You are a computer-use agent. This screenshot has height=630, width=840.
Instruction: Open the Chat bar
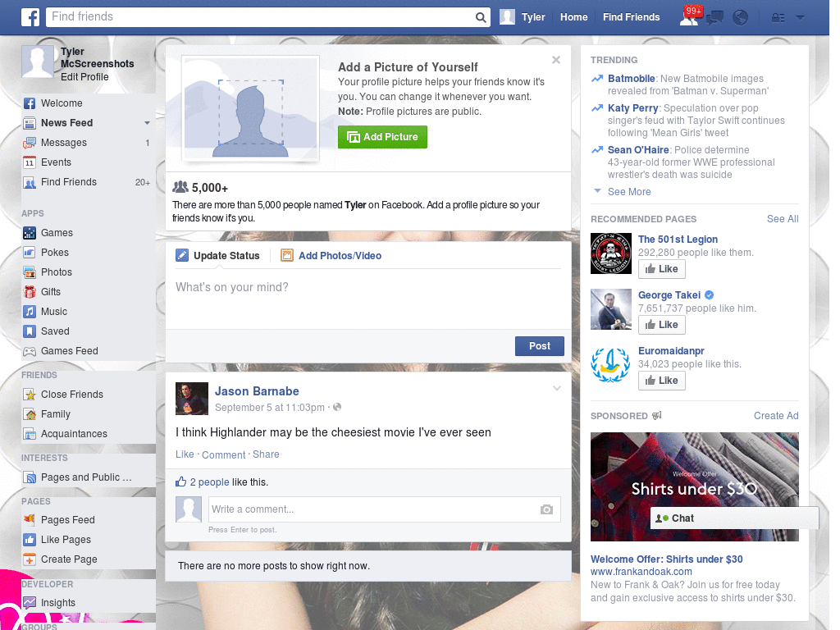pyautogui.click(x=734, y=518)
